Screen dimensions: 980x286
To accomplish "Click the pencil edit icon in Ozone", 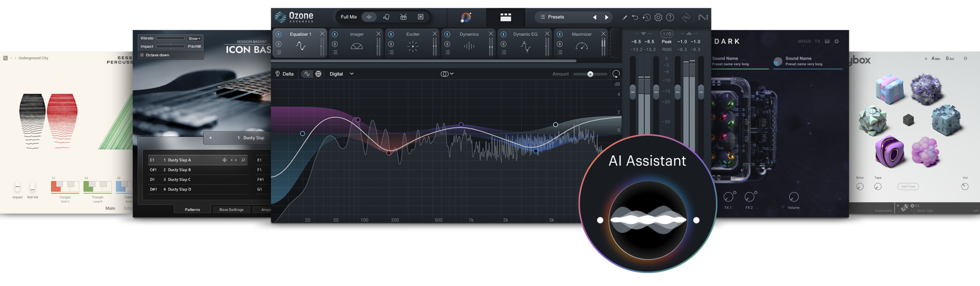I will point(624,17).
